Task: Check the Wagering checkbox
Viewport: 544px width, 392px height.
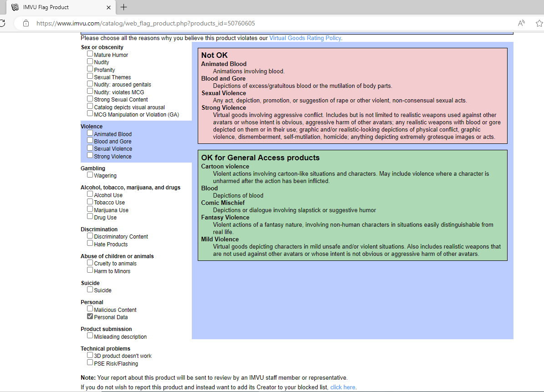Action: tap(90, 175)
